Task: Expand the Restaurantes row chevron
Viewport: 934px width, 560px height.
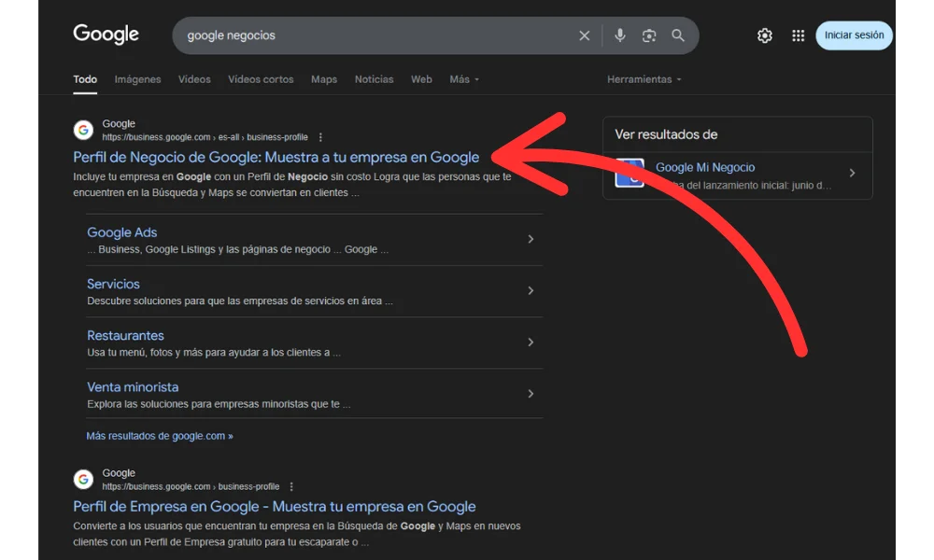Action: pyautogui.click(x=531, y=343)
